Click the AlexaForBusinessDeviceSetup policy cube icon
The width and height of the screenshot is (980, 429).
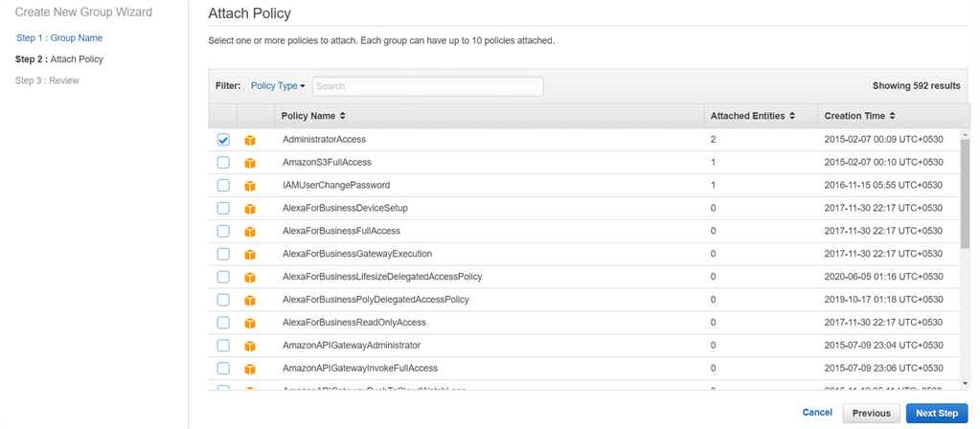250,209
